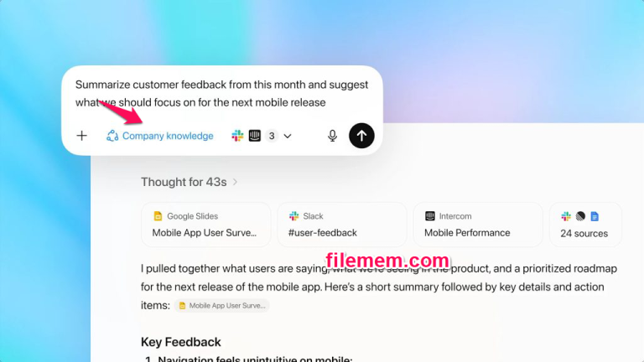Click the 3 sources count badge
Image resolution: width=644 pixels, height=362 pixels.
(272, 136)
